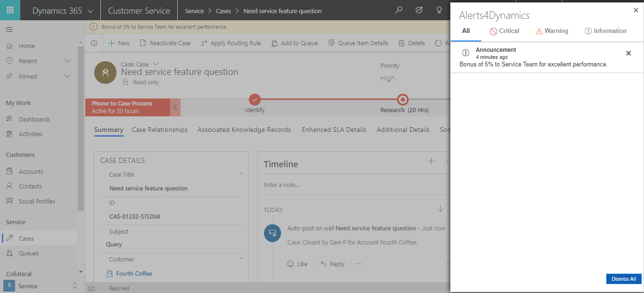Image resolution: width=644 pixels, height=293 pixels.
Task: Click Phone to Case Process flag
Action: coord(127,107)
